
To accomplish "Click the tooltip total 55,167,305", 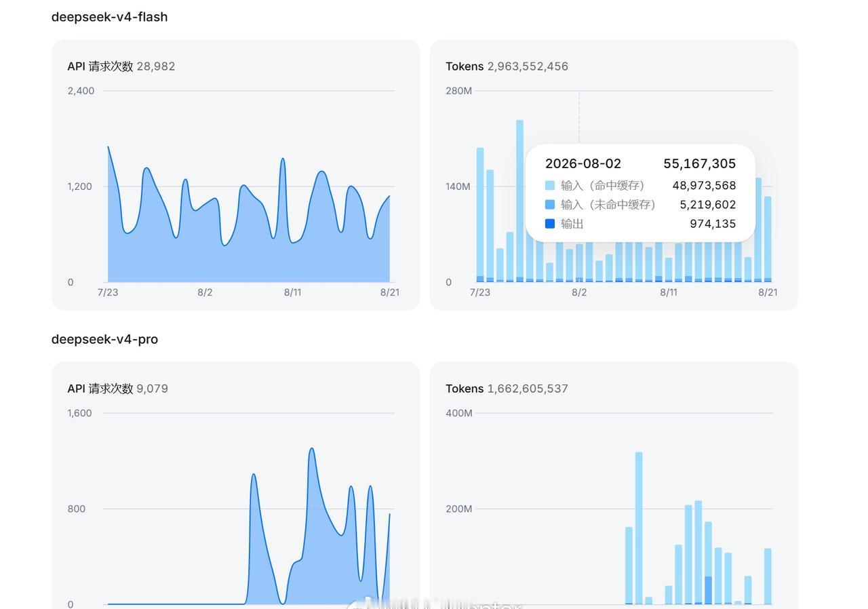I will [x=700, y=163].
